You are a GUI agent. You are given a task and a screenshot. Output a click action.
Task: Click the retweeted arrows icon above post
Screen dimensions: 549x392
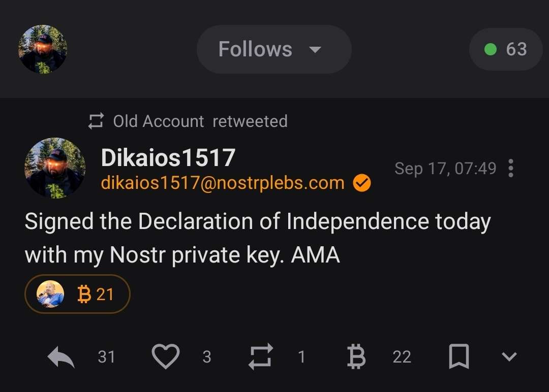[96, 121]
